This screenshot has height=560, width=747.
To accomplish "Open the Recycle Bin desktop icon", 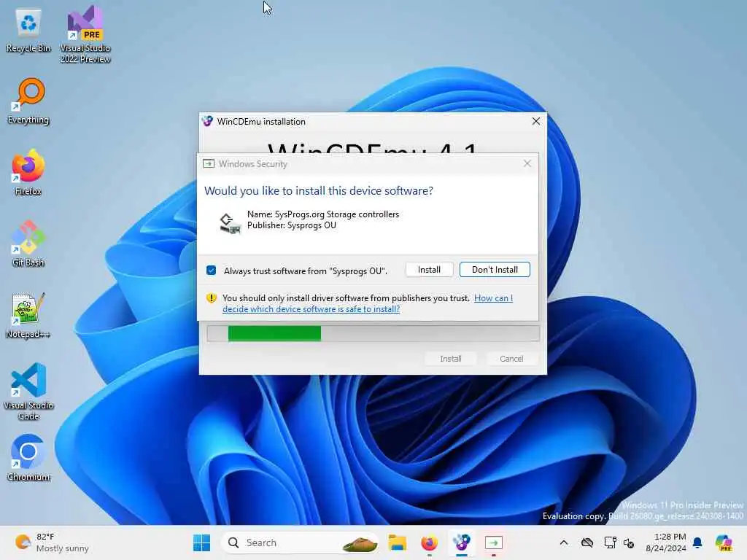I will click(28, 31).
